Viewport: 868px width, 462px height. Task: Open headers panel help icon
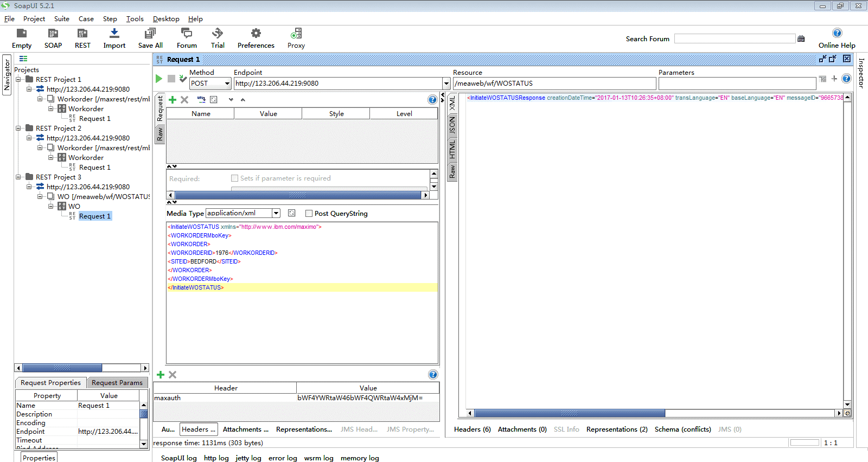[433, 375]
